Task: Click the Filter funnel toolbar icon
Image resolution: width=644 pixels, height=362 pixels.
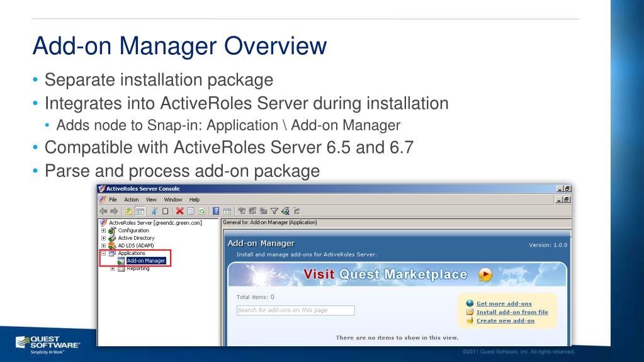Action: (274, 211)
